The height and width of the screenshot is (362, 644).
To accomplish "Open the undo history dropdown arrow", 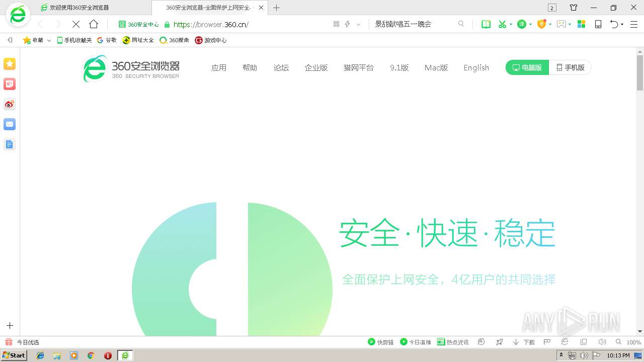I will [622, 24].
